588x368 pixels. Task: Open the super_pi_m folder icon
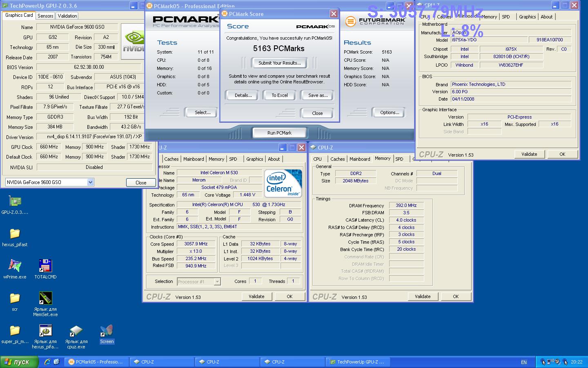click(15, 330)
